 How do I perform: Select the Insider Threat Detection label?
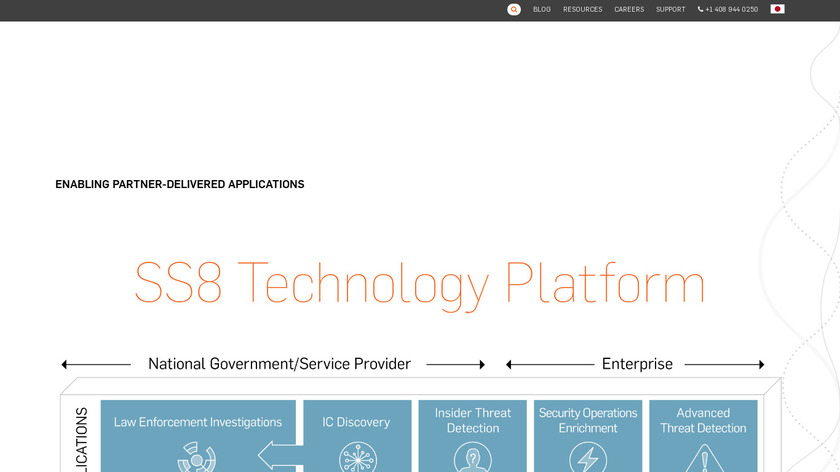(x=472, y=421)
